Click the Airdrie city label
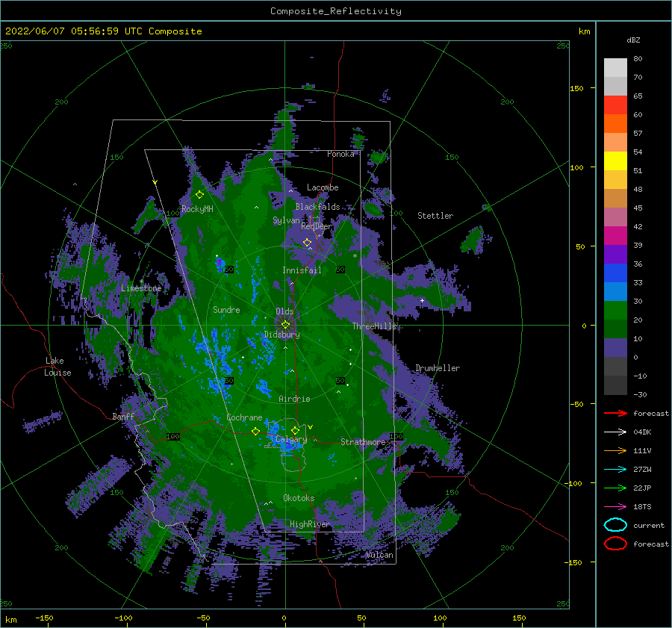The height and width of the screenshot is (628, 672). click(294, 399)
